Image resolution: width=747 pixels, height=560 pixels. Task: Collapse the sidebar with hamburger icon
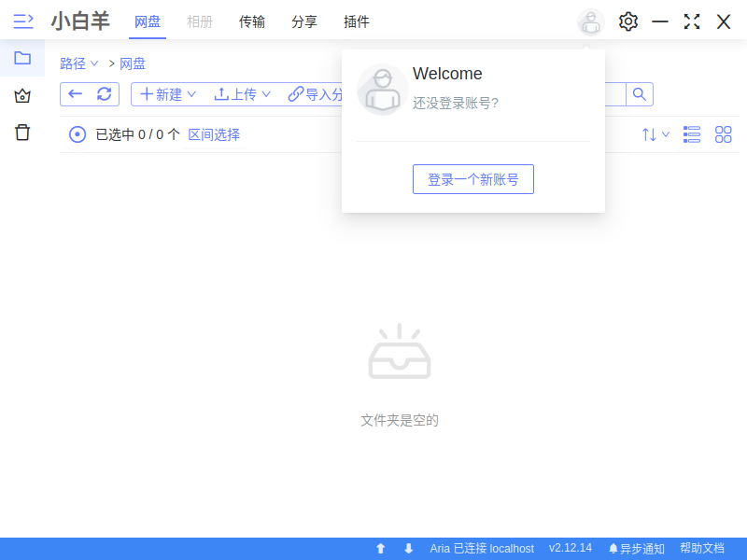click(22, 21)
